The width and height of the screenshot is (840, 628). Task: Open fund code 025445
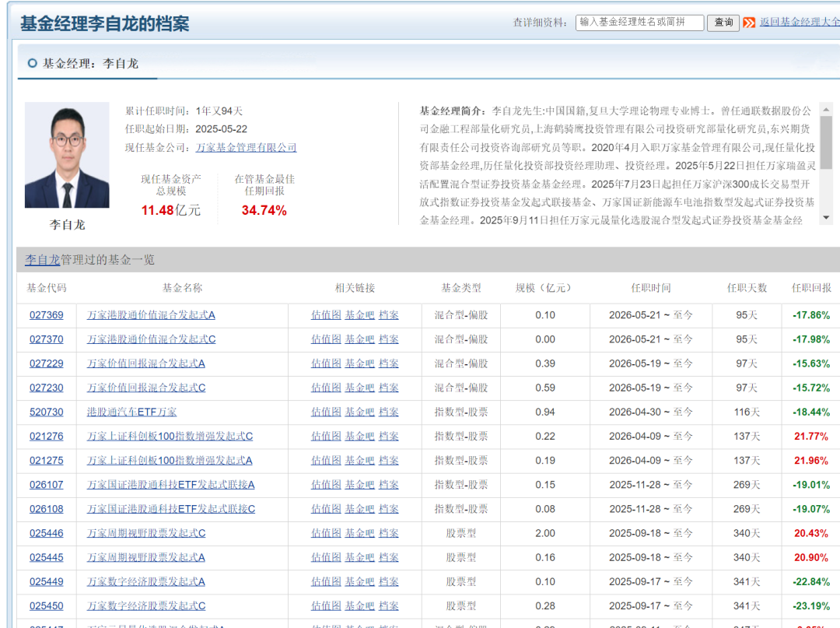(46, 557)
